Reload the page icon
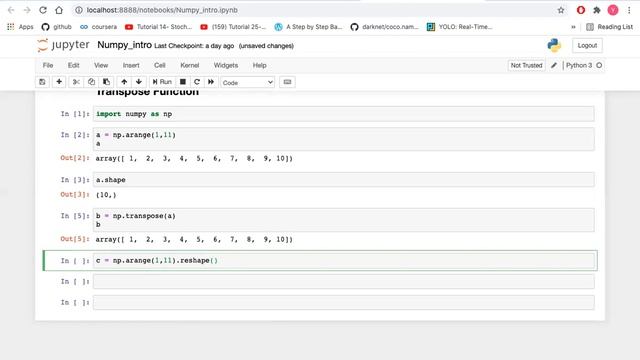Viewport: 640px width, 360px height. [43, 10]
